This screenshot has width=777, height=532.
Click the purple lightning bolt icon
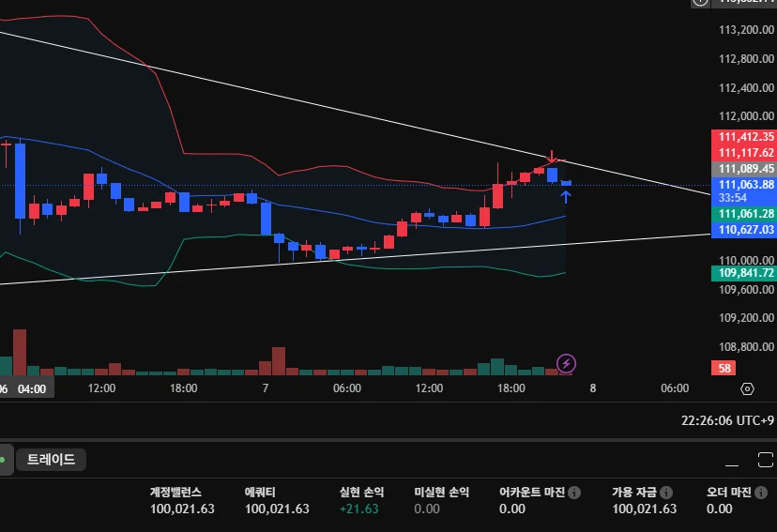pyautogui.click(x=566, y=364)
